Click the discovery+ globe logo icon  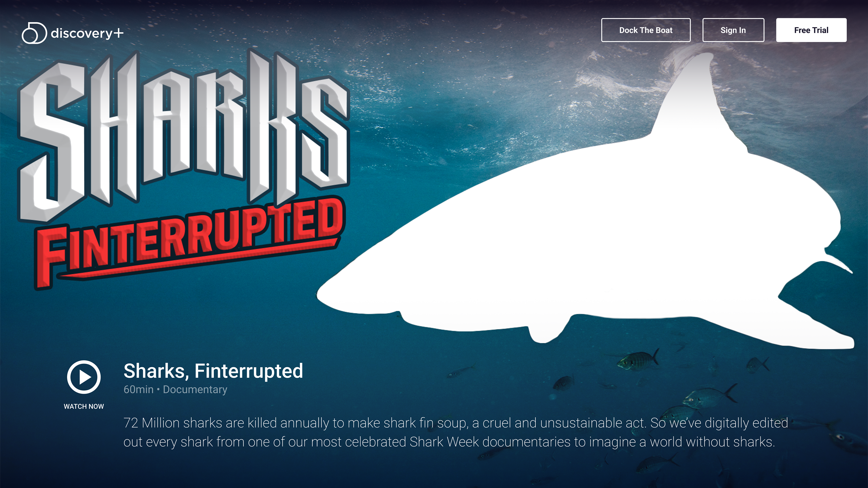tap(34, 33)
